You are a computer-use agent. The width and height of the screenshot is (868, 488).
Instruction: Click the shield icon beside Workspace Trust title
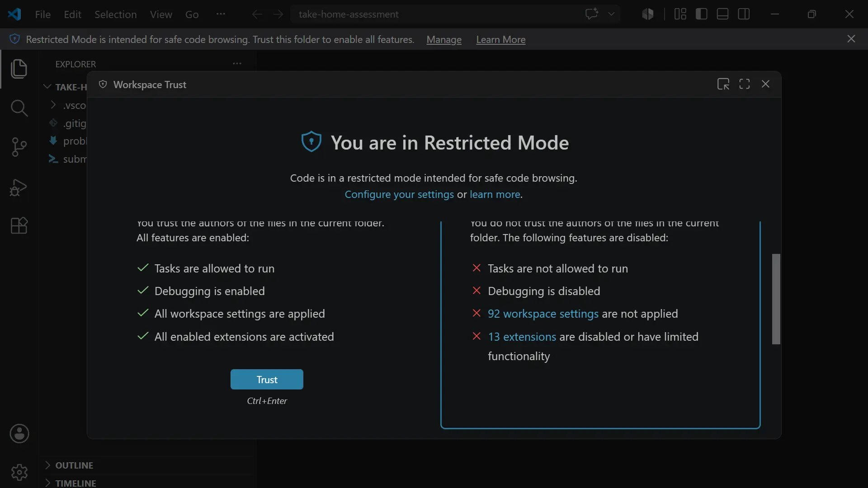click(103, 84)
